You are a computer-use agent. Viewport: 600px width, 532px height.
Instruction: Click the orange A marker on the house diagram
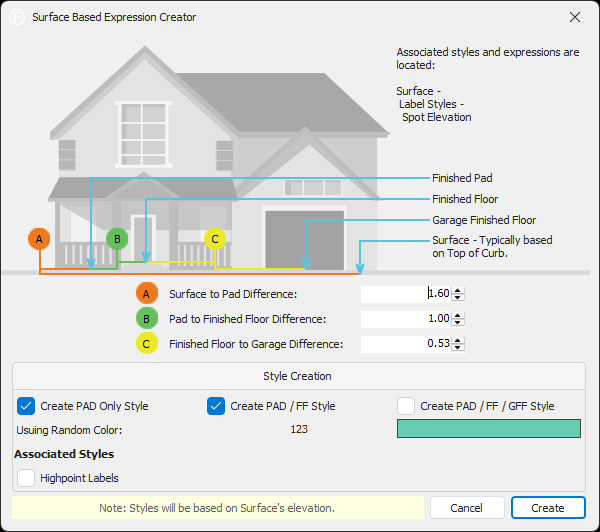click(x=39, y=239)
